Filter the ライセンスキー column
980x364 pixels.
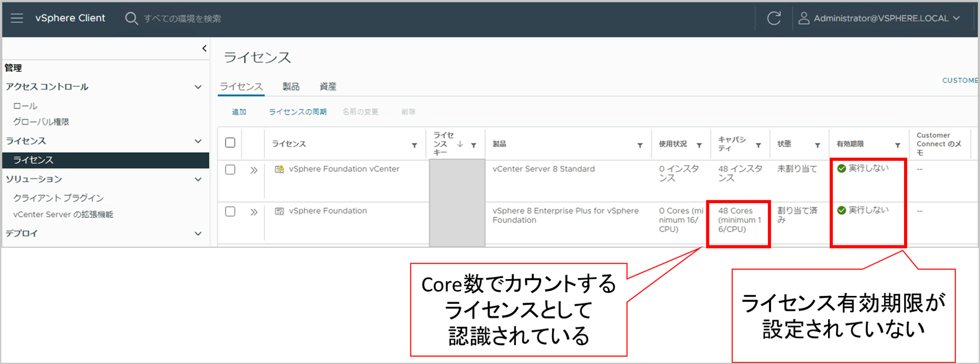point(474,146)
